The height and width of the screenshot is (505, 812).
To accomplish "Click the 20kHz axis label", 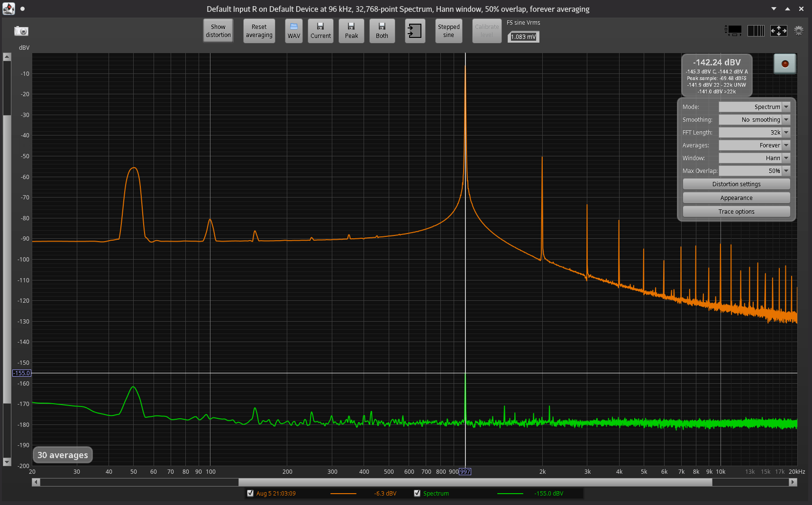I will pyautogui.click(x=797, y=472).
